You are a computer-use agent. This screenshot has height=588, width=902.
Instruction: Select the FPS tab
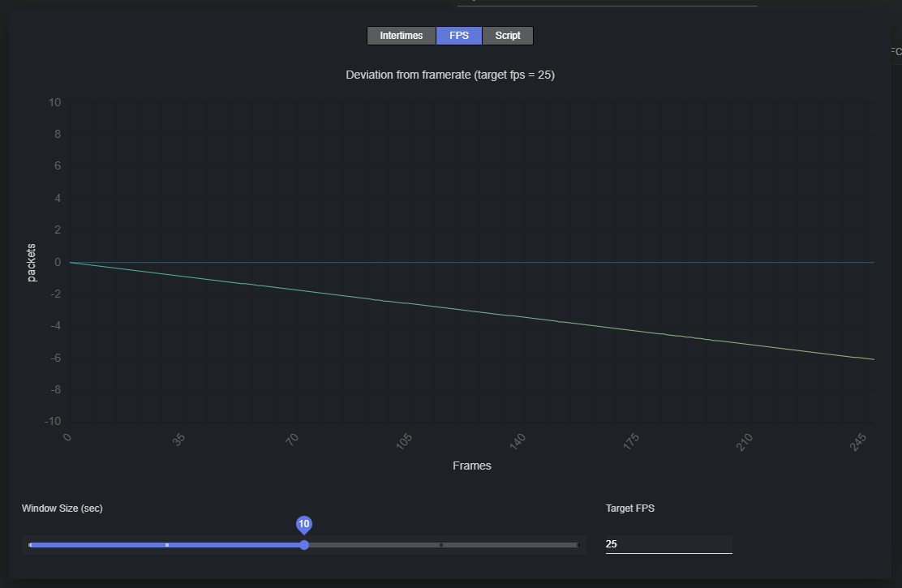pos(459,36)
